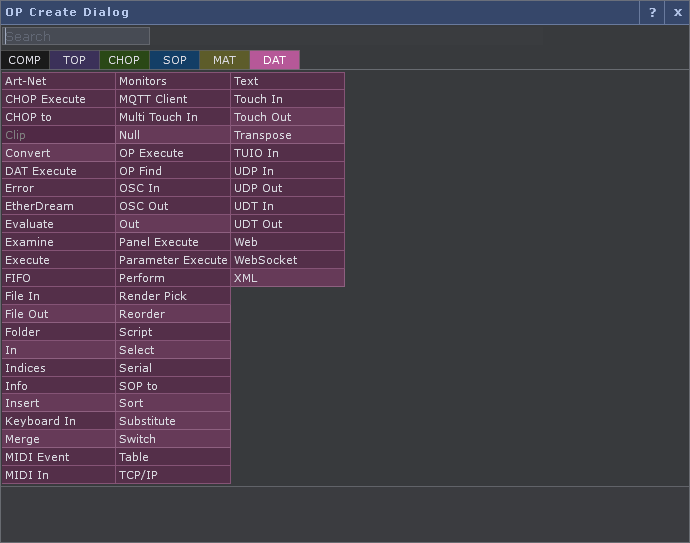The image size is (690, 543).
Task: Click the Search input field
Action: 76,36
